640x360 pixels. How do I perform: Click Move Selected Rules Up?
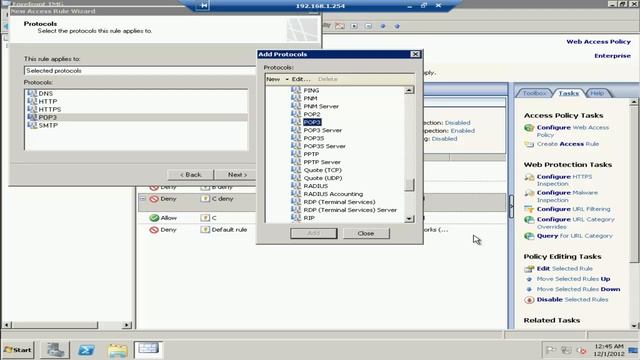point(573,279)
